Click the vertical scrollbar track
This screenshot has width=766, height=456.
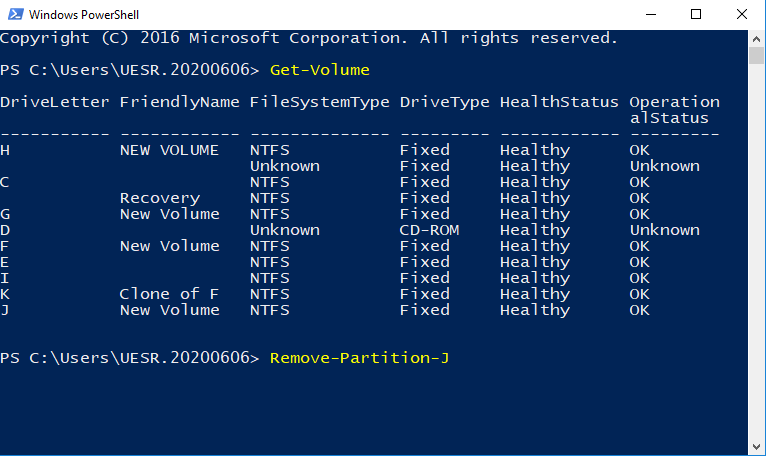(x=757, y=250)
